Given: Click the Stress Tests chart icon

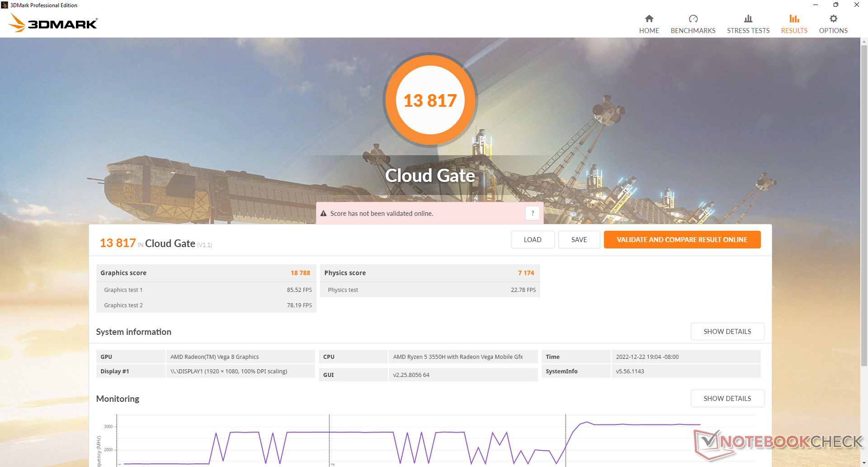Looking at the screenshot, I should point(748,19).
